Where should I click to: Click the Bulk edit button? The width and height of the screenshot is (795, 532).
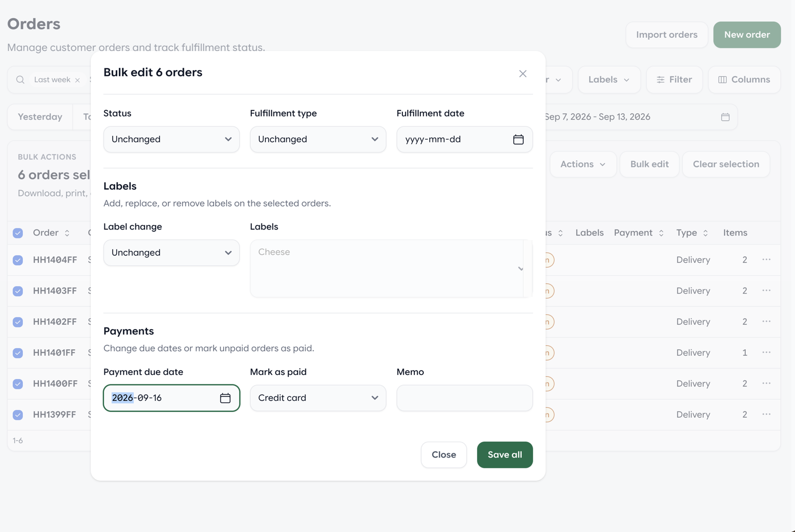pyautogui.click(x=649, y=164)
